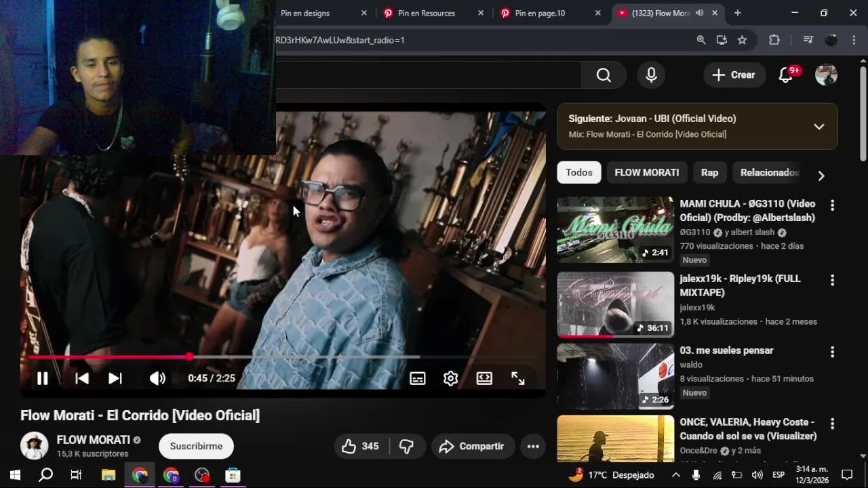Screen dimensions: 868x488
Task: Click the page vertical scrollbar
Action: 863,114
